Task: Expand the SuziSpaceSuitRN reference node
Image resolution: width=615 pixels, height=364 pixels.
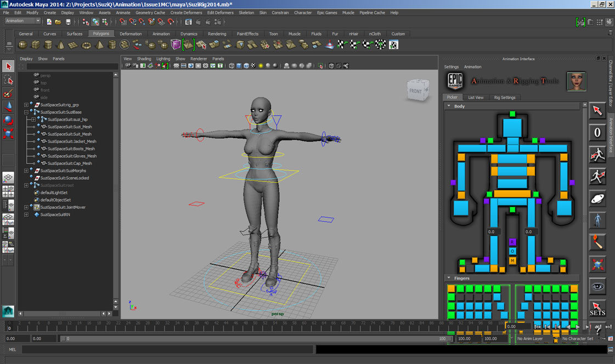Action: [x=26, y=215]
